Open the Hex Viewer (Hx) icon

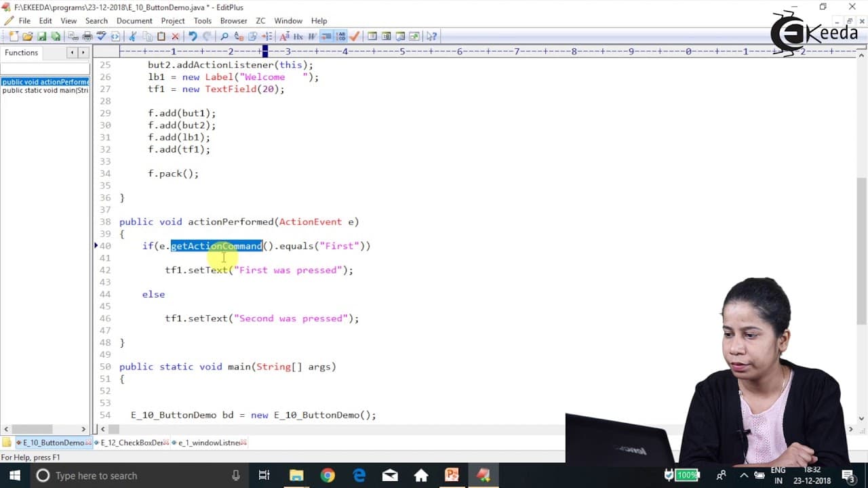click(x=298, y=36)
